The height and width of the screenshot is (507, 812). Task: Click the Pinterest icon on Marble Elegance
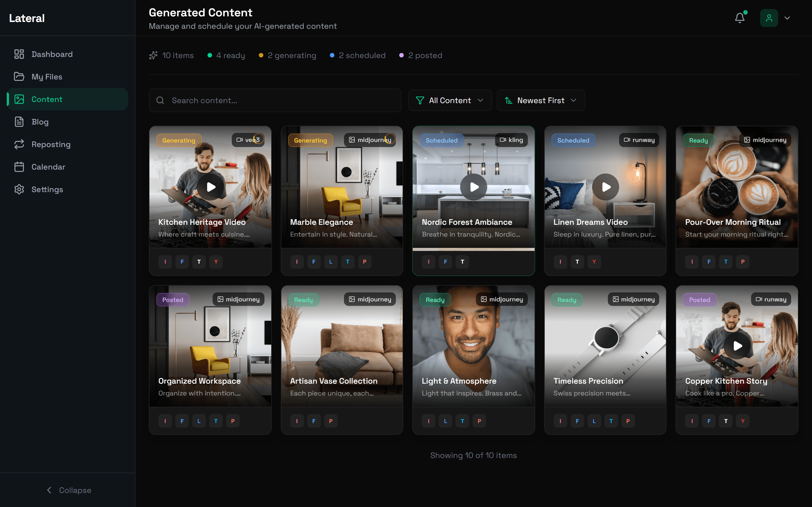[x=365, y=262]
